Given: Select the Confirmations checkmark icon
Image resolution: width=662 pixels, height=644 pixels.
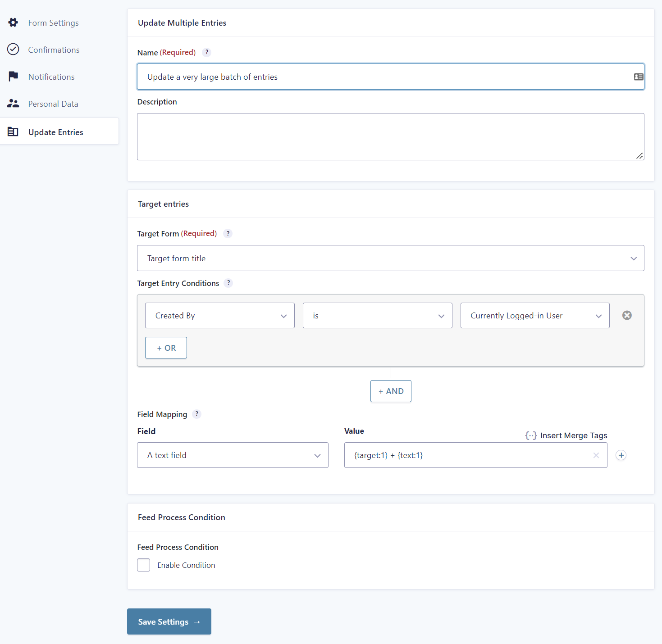Looking at the screenshot, I should [13, 50].
